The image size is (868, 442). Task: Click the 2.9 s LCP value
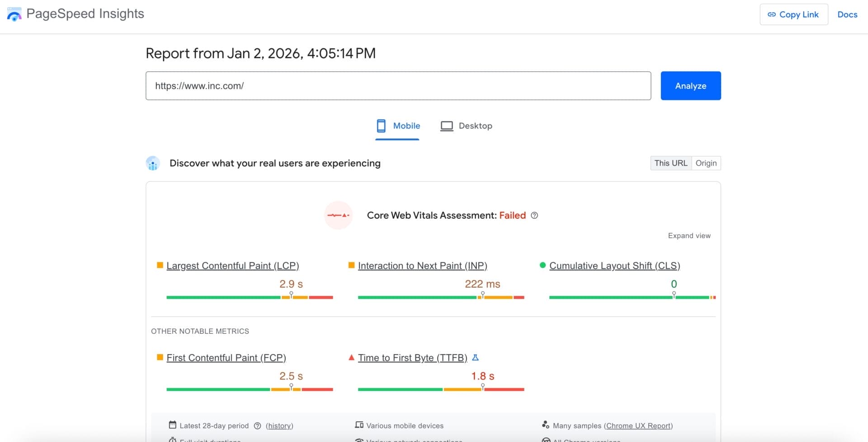(x=291, y=284)
